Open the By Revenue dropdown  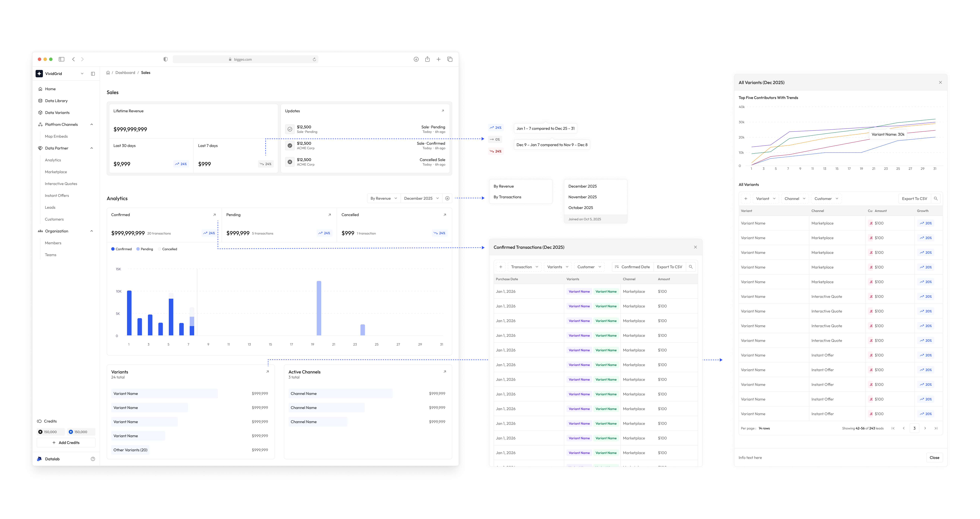click(x=384, y=198)
